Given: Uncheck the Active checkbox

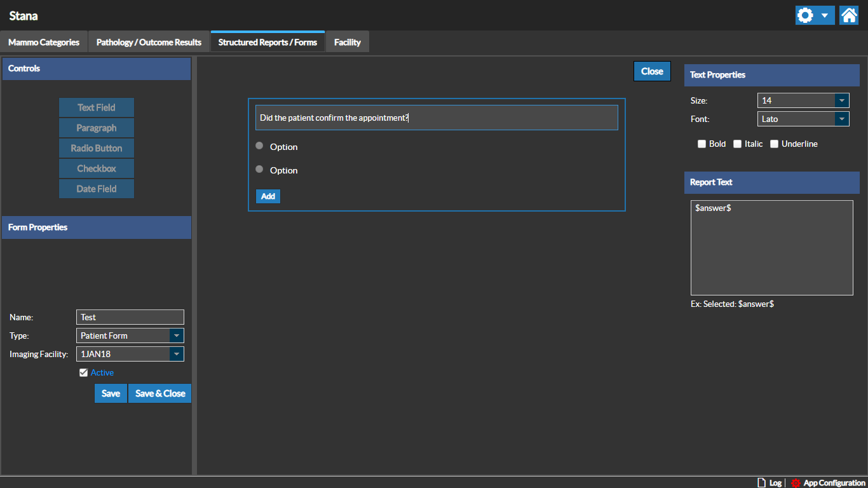Looking at the screenshot, I should point(83,373).
